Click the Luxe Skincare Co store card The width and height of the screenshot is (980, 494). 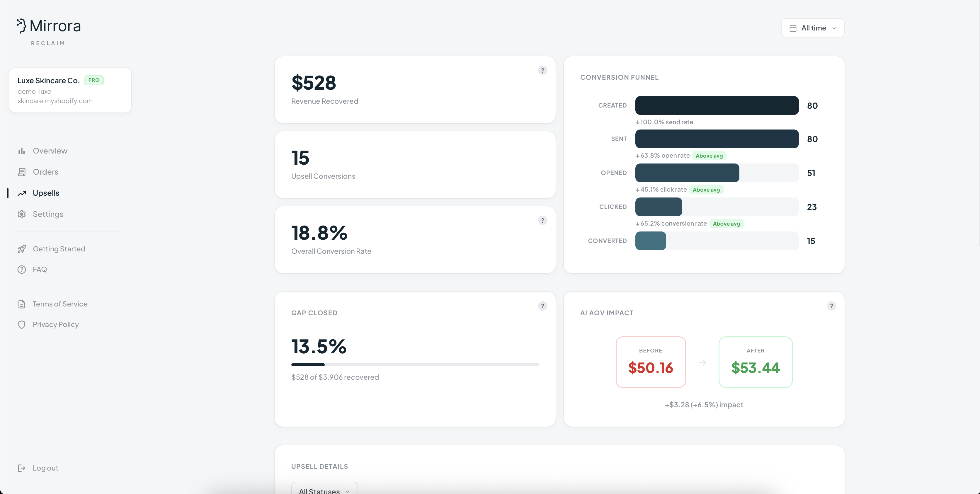pos(70,90)
